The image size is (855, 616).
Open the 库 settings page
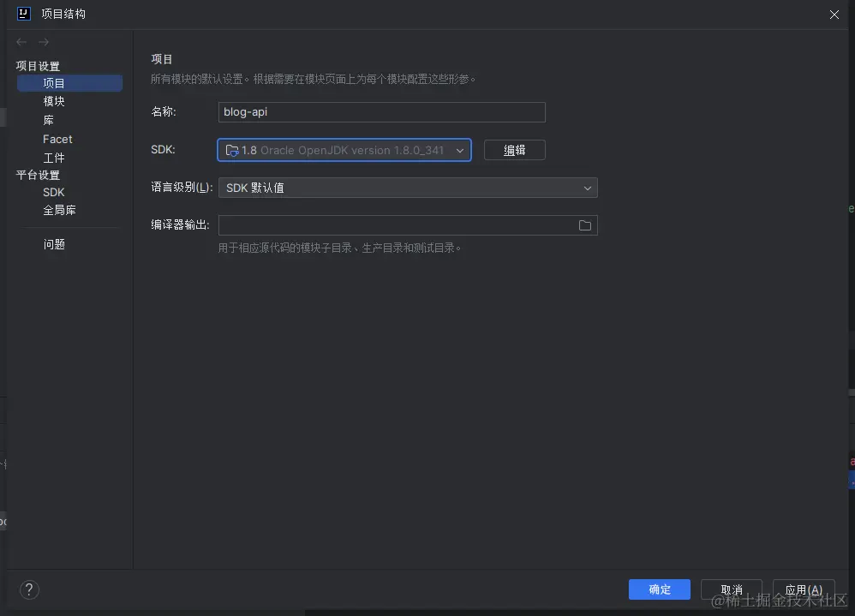pyautogui.click(x=49, y=120)
